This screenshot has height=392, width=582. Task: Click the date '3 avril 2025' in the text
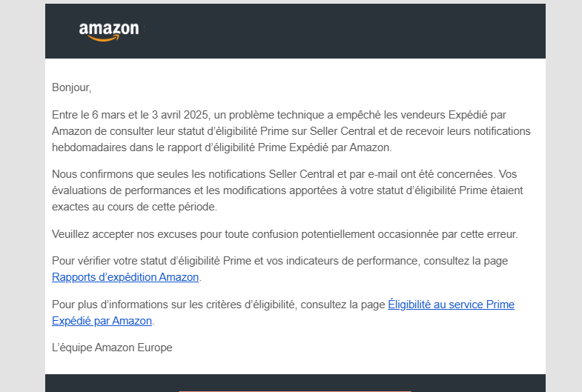[180, 115]
